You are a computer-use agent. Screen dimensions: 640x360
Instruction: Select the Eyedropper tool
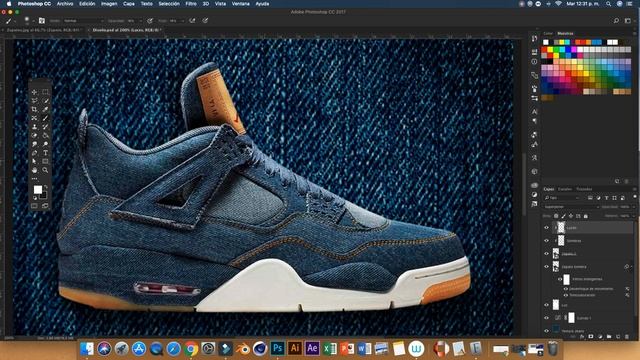45,109
